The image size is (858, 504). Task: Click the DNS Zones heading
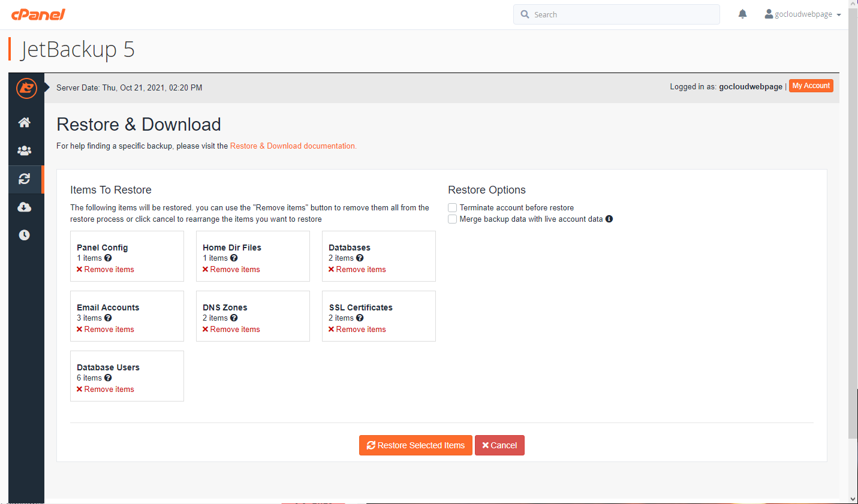click(x=225, y=307)
